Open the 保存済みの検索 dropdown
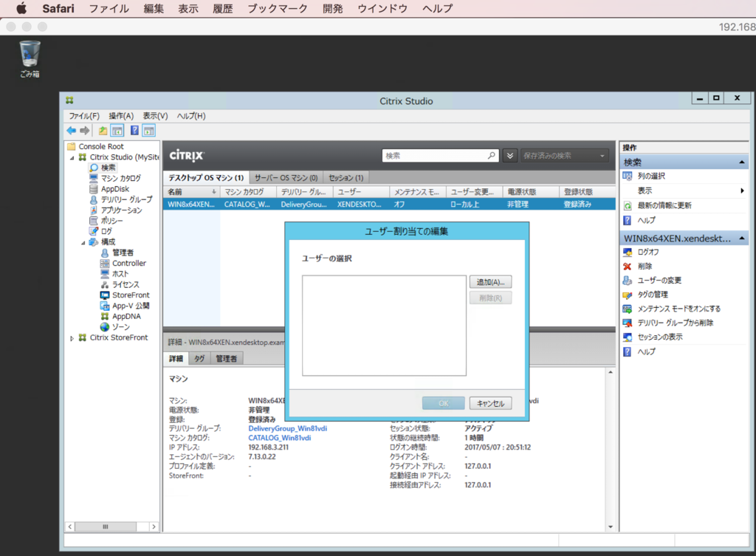756x556 pixels. pyautogui.click(x=564, y=156)
